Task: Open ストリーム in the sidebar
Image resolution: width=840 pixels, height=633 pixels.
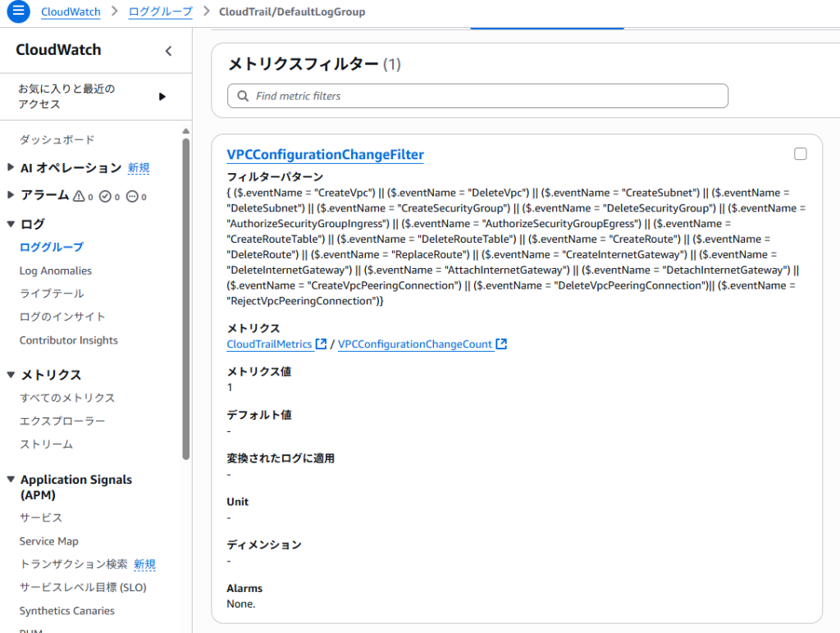Action: point(46,444)
